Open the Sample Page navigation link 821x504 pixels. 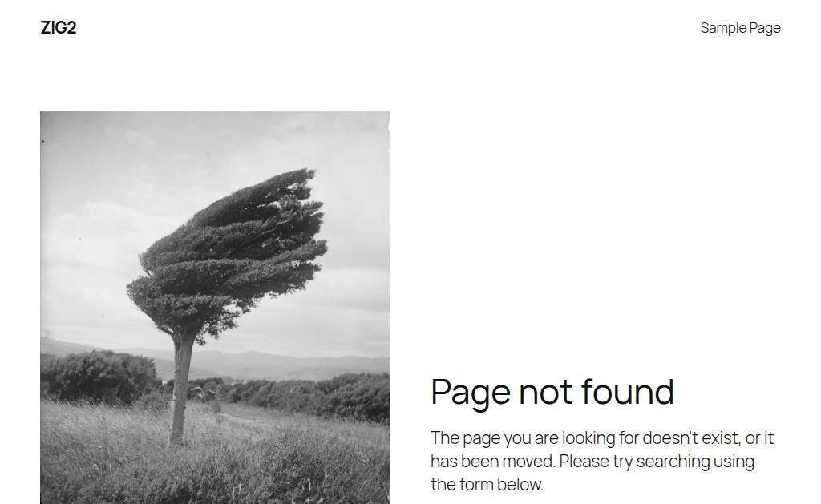click(740, 28)
